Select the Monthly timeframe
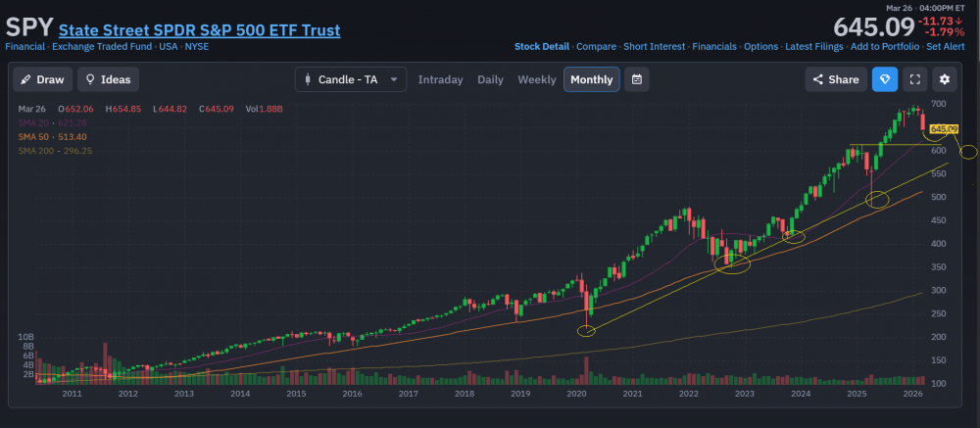Image resolution: width=980 pixels, height=428 pixels. (591, 79)
